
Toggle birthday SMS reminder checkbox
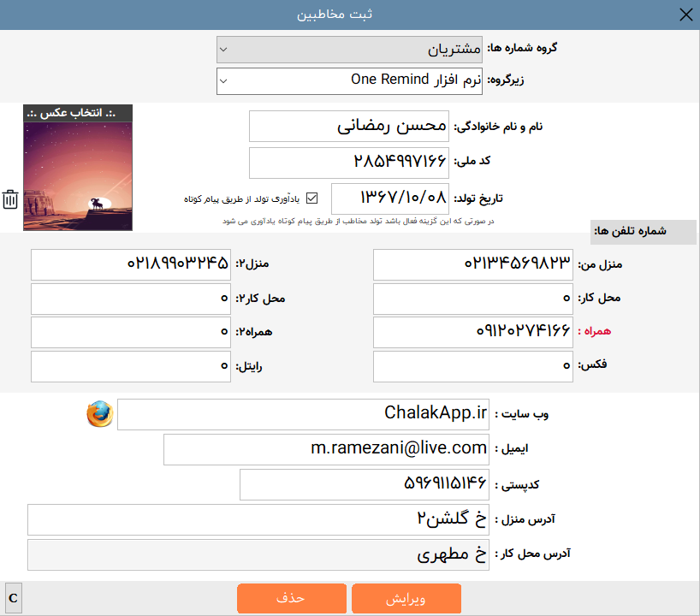point(311,198)
